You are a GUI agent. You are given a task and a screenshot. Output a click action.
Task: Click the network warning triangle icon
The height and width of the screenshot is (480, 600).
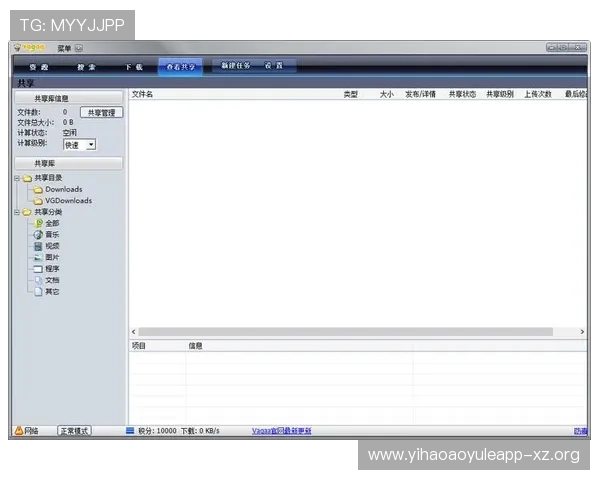(x=19, y=431)
